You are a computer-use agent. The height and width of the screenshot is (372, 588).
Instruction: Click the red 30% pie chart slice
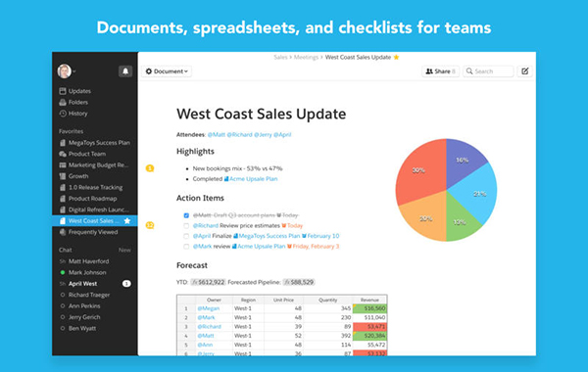click(420, 169)
